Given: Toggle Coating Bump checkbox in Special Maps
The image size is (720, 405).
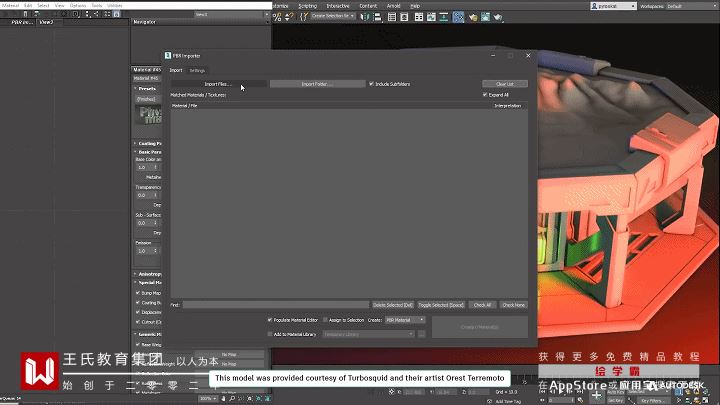Looking at the screenshot, I should point(138,303).
